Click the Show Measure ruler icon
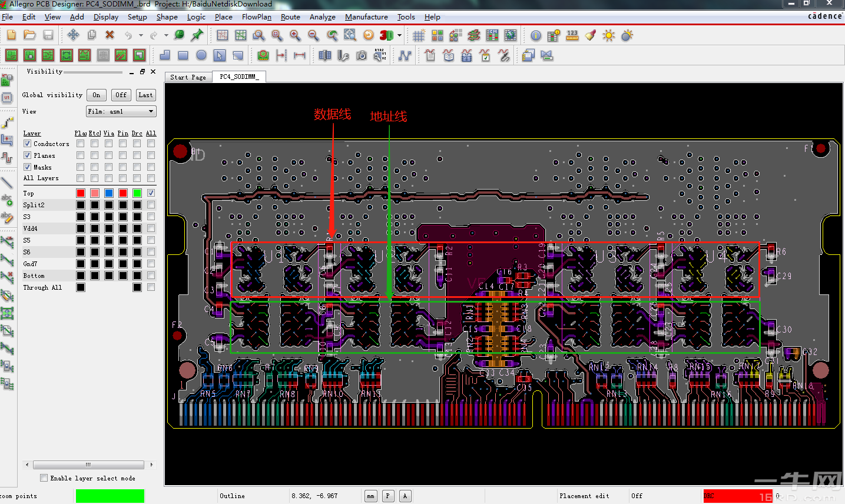 click(572, 35)
